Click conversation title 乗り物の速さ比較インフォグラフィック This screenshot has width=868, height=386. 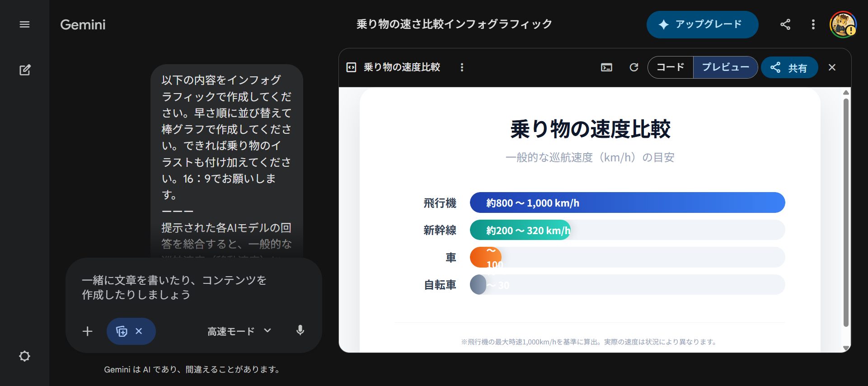pos(454,24)
